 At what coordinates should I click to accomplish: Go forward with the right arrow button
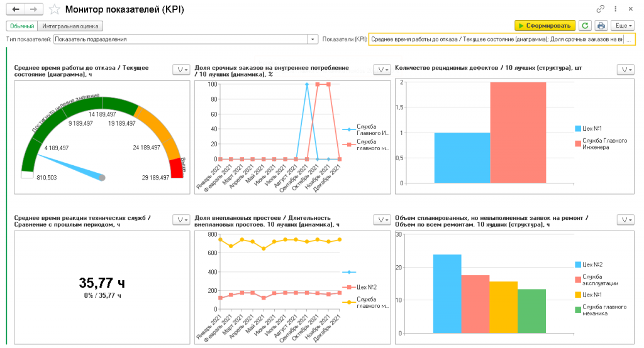pos(34,9)
